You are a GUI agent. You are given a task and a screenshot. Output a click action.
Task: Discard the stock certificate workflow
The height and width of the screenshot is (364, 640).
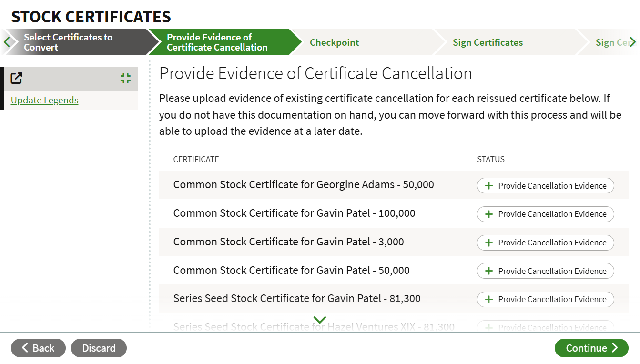click(99, 348)
